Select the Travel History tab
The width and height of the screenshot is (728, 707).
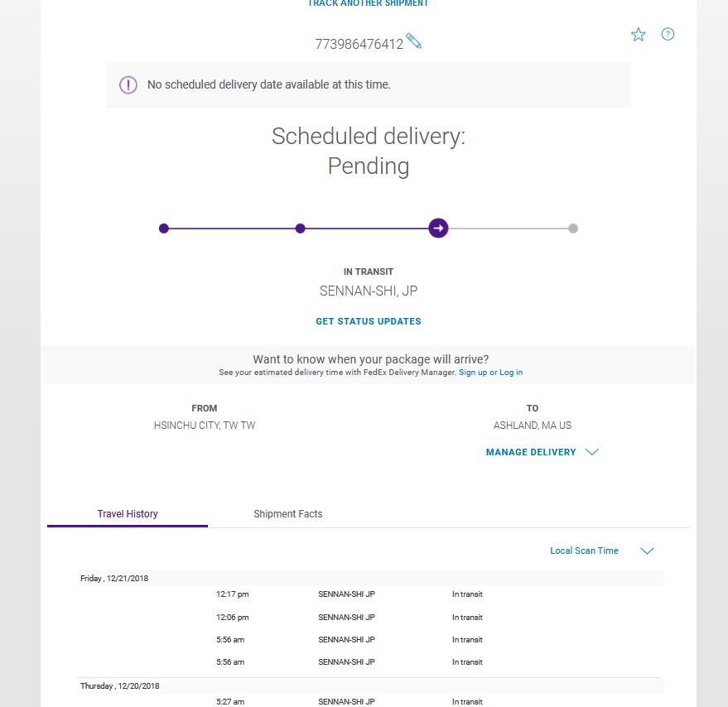point(128,514)
